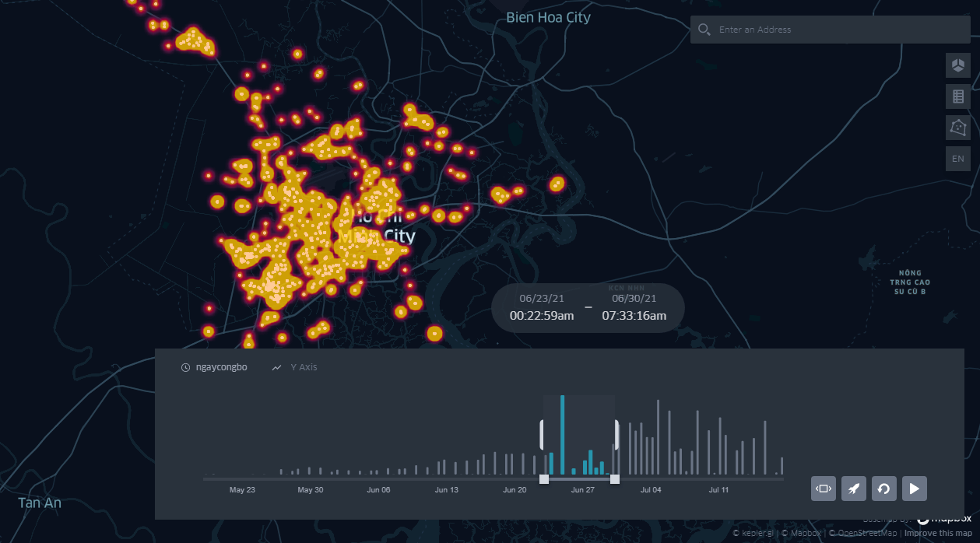
Task: Click the Tan An map label
Action: 40,503
